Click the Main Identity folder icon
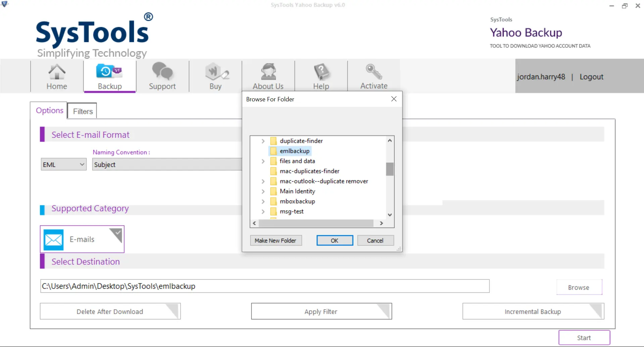 coord(274,191)
